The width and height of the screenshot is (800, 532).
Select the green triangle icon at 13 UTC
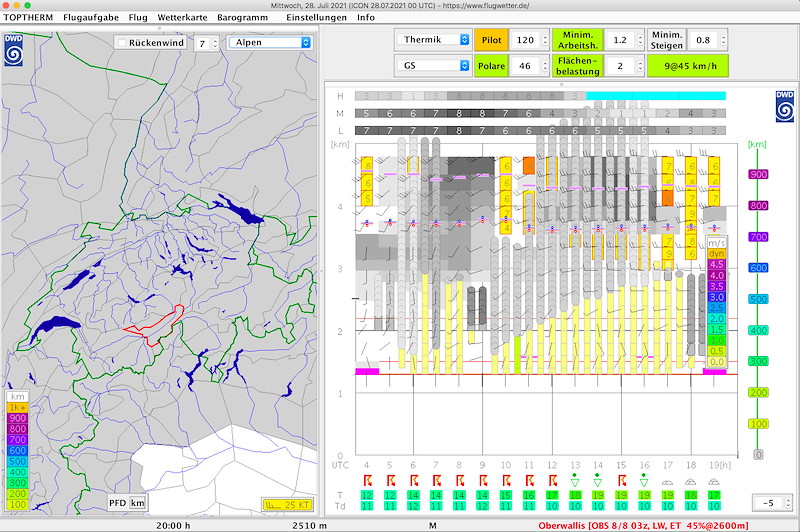[575, 480]
